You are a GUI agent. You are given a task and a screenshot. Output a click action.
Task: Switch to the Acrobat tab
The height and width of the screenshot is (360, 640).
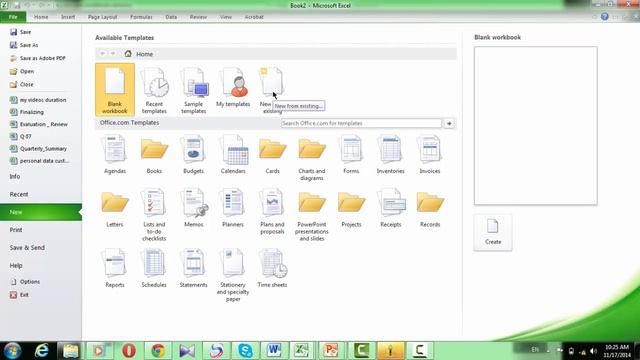[254, 17]
